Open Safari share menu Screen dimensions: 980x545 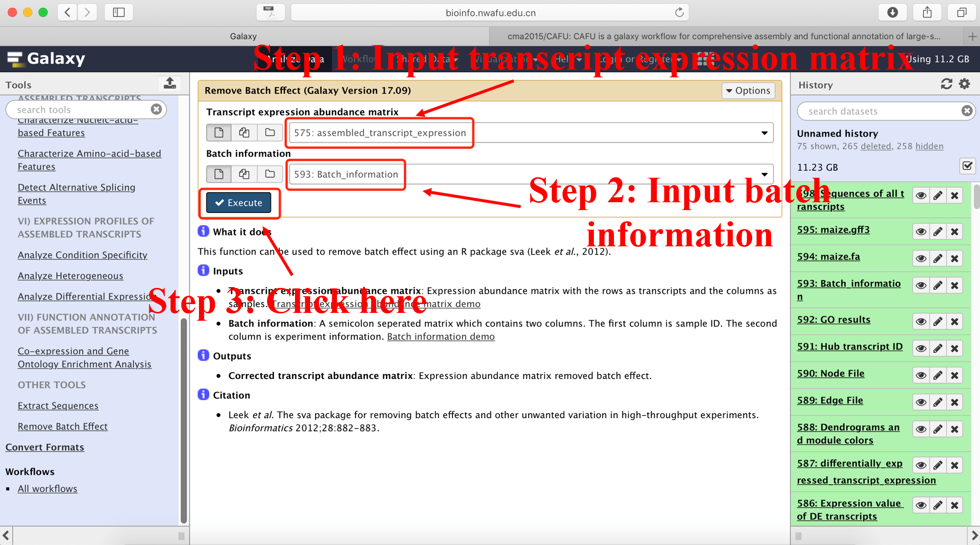tap(927, 12)
